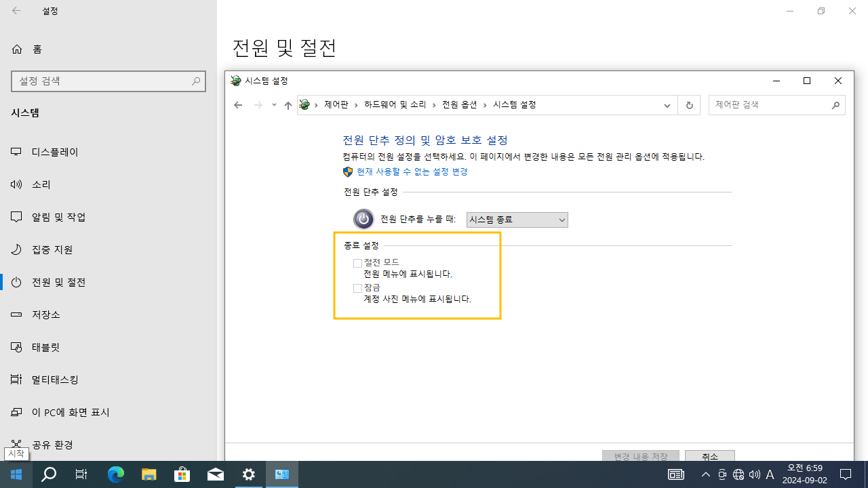Open 이 PC에 화면 표시 page
This screenshot has height=488, width=868.
point(108,412)
